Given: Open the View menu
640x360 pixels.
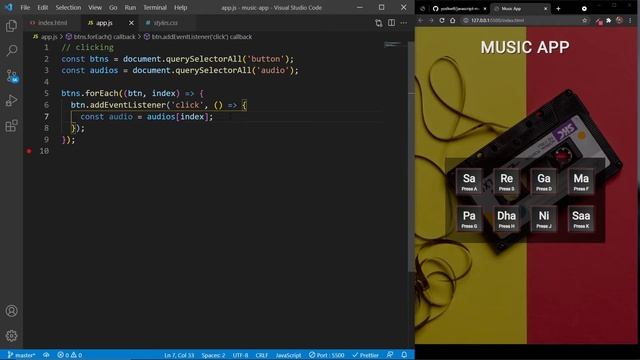Looking at the screenshot, I should (x=95, y=7).
